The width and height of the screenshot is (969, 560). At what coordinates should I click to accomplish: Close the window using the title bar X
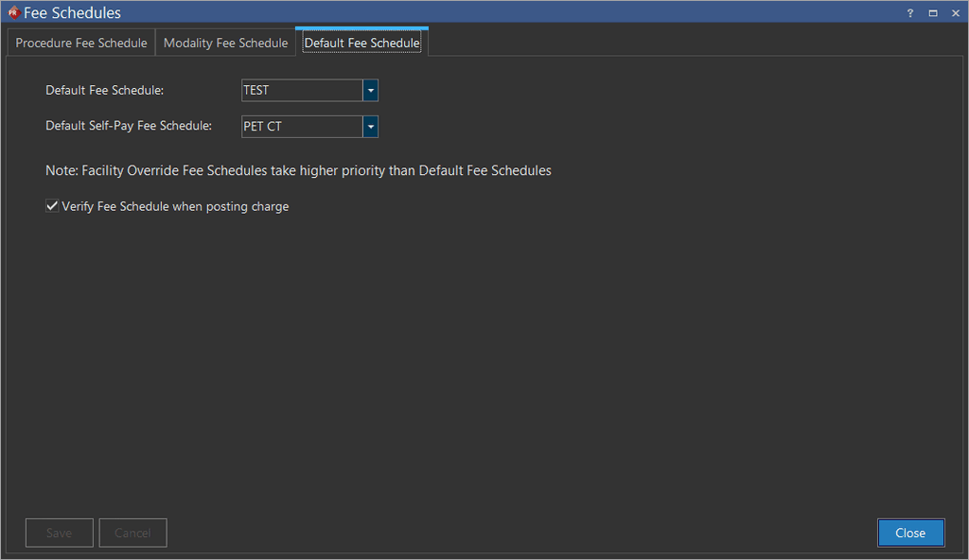pyautogui.click(x=954, y=13)
